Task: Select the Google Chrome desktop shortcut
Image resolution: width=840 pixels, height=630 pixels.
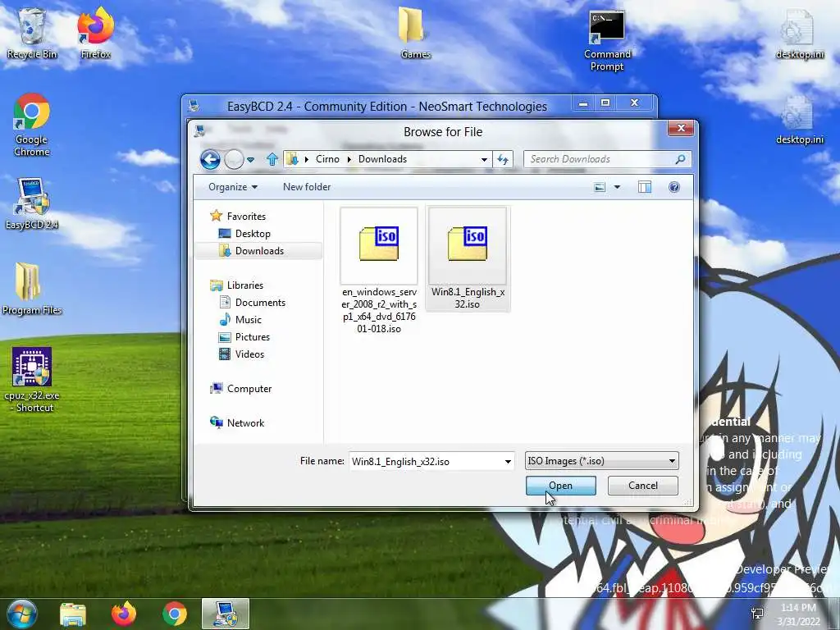Action: (32, 125)
